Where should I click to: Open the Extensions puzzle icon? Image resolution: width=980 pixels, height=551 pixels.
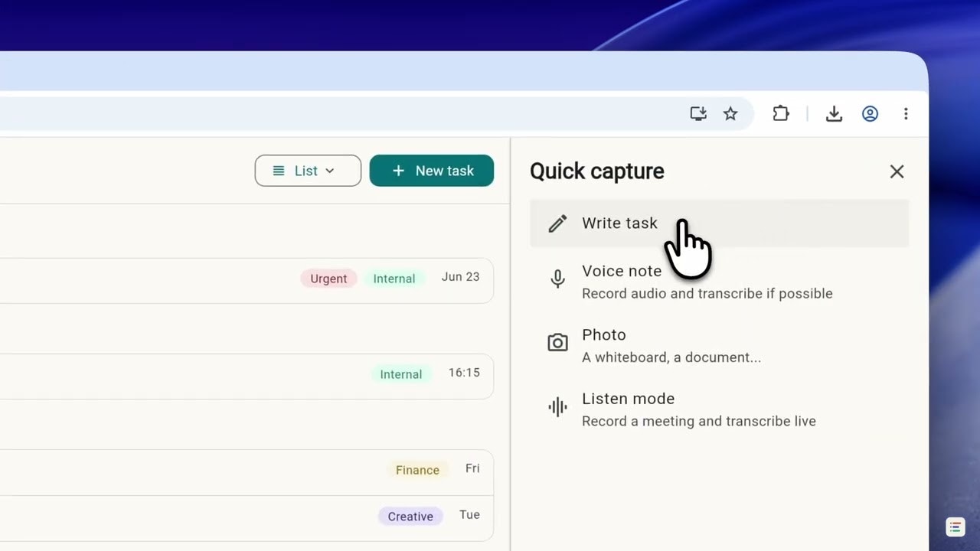(x=780, y=114)
